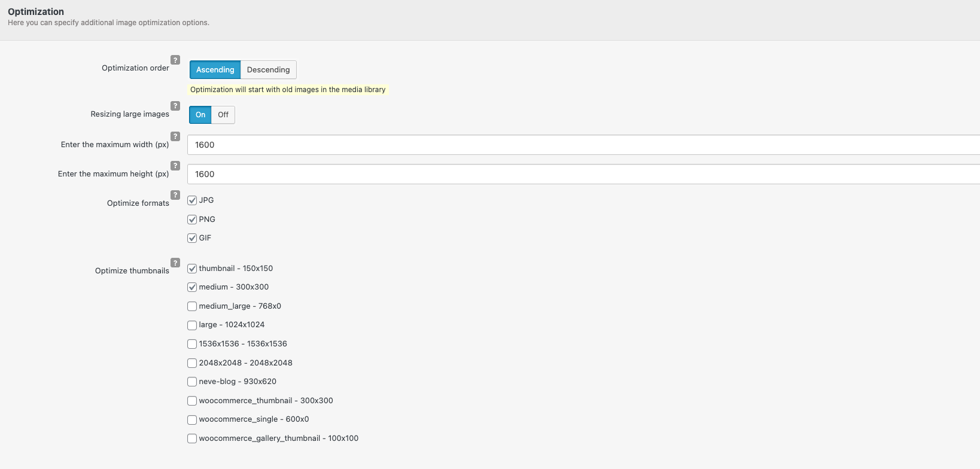Screen dimensions: 980x469
Task: Click help icon beside Optimize formats
Action: (175, 195)
